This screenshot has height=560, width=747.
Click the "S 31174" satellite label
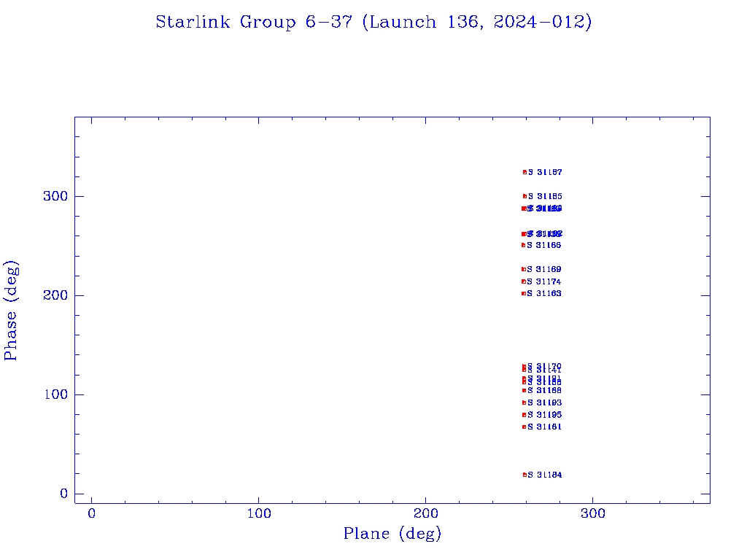coord(544,281)
